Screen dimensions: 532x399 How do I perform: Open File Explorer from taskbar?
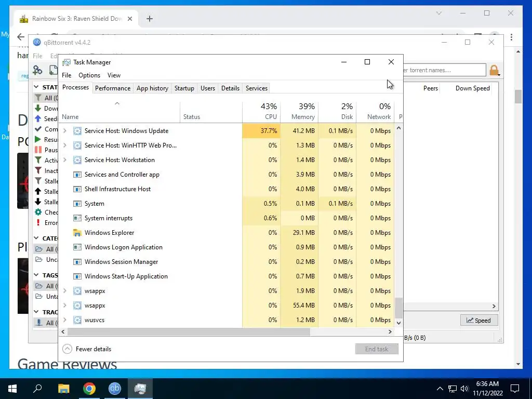(63, 389)
